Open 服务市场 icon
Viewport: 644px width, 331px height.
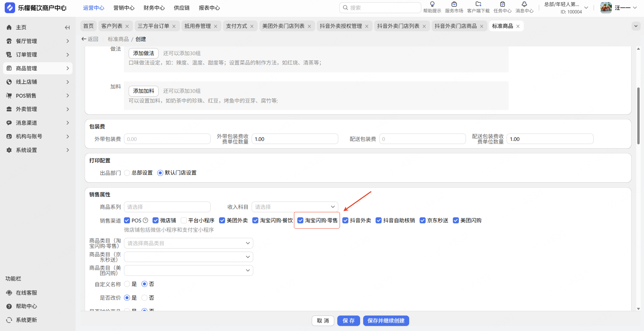[454, 4]
